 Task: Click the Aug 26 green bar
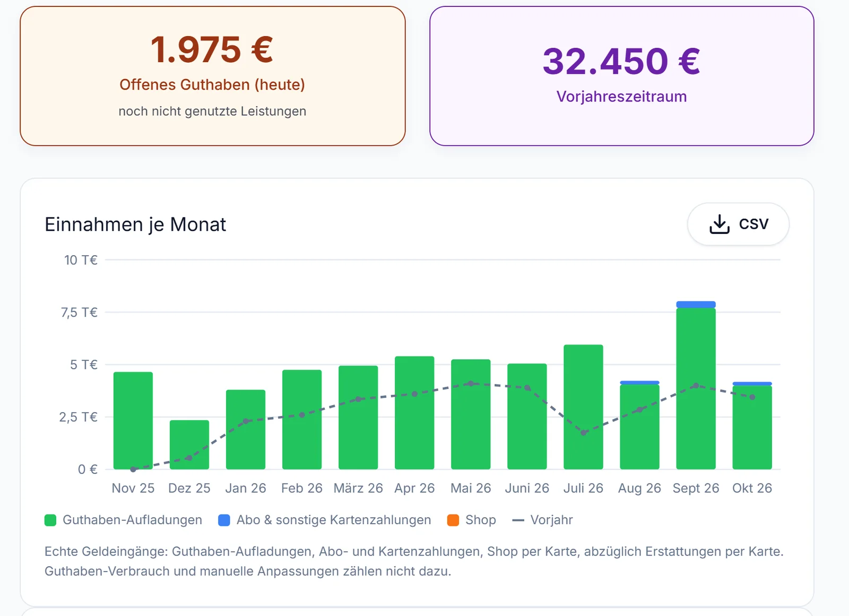click(x=639, y=427)
